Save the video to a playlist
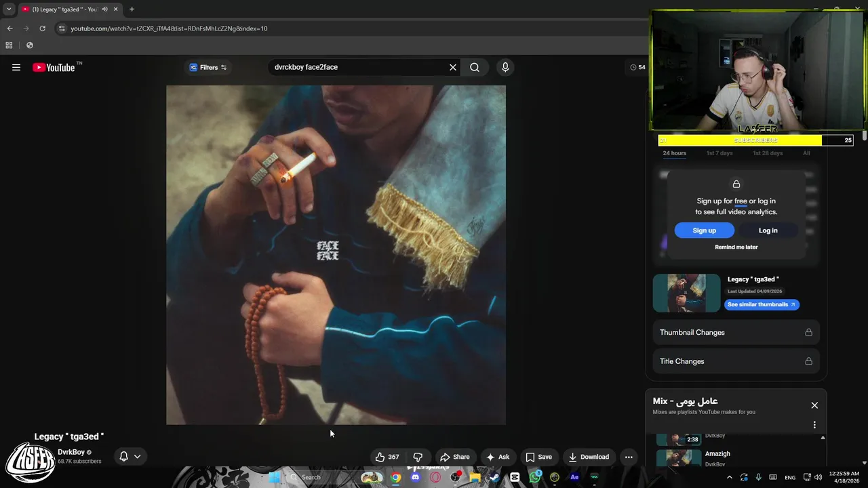868x488 pixels. tap(539, 457)
